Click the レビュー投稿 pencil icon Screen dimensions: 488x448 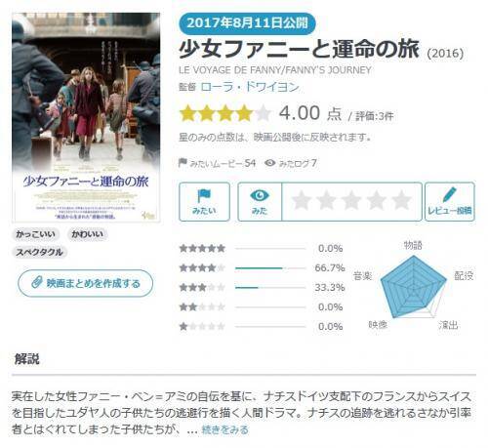click(x=449, y=194)
